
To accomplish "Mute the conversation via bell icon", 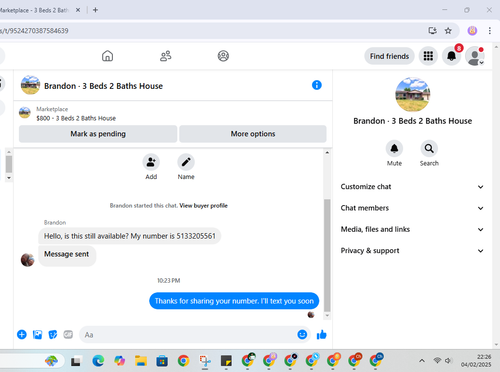I will [x=394, y=148].
